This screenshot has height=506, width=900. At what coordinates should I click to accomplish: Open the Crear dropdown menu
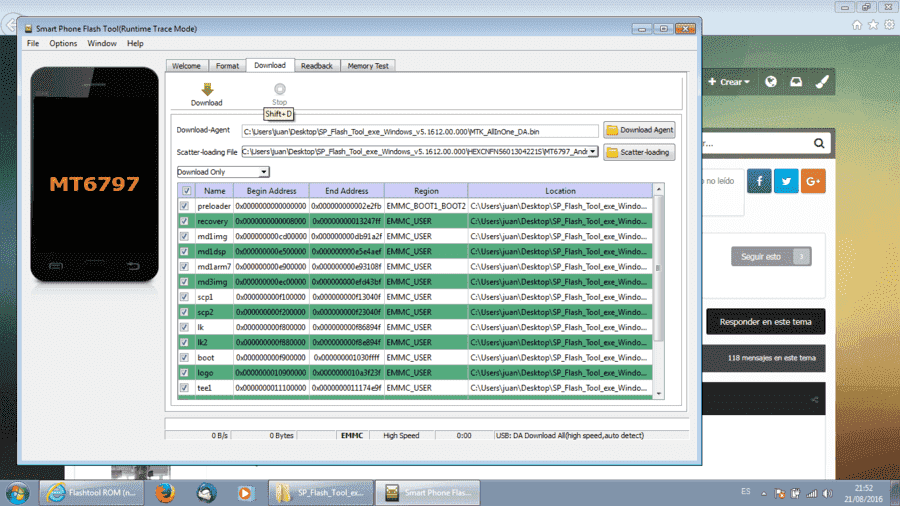pyautogui.click(x=728, y=82)
